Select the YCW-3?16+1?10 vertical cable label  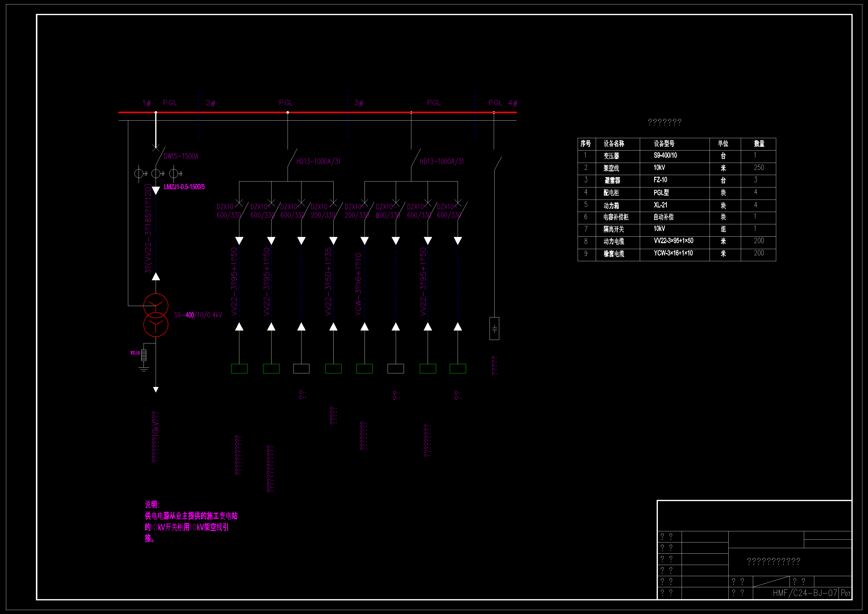tap(358, 284)
